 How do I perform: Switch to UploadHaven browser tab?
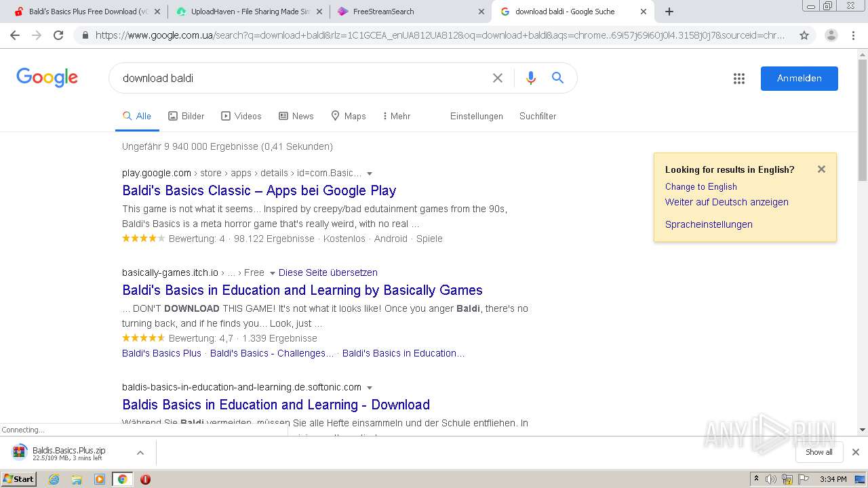(x=248, y=12)
